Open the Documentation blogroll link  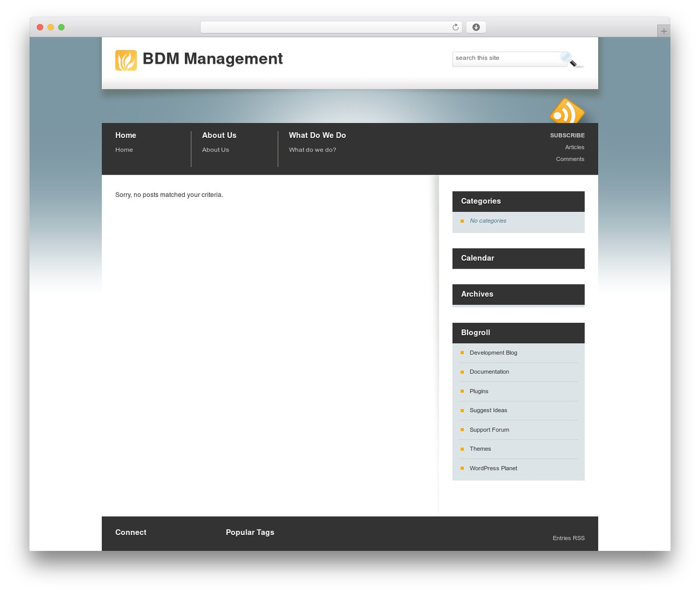tap(489, 372)
